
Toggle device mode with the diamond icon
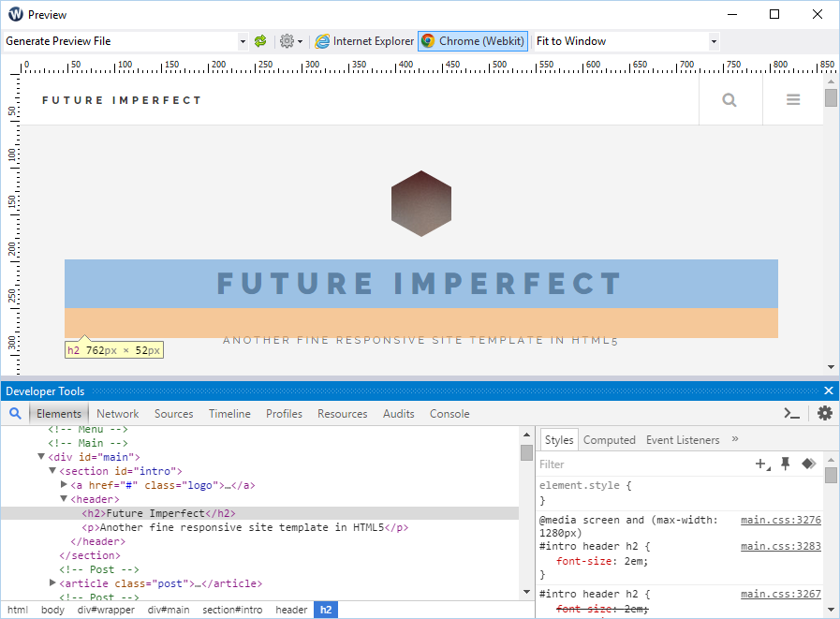coord(808,464)
